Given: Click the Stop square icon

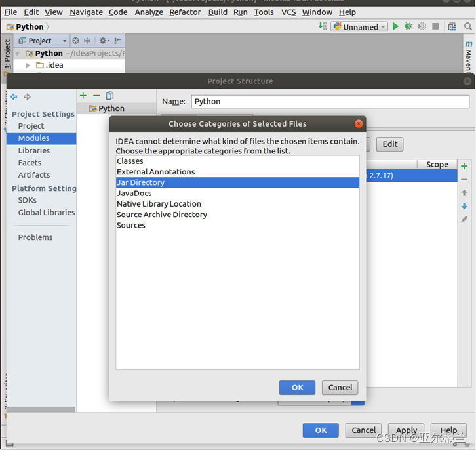Looking at the screenshot, I should [x=435, y=26].
